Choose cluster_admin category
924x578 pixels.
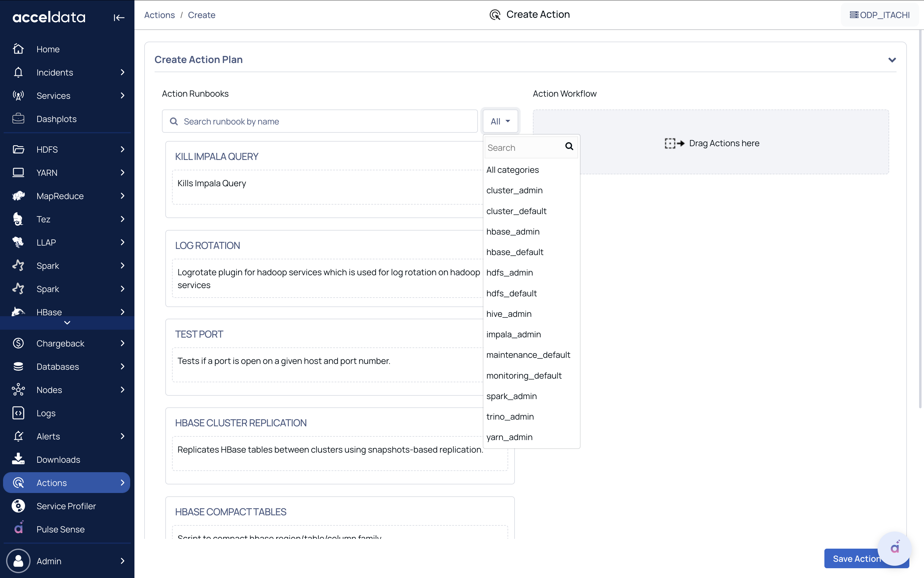[531, 190]
